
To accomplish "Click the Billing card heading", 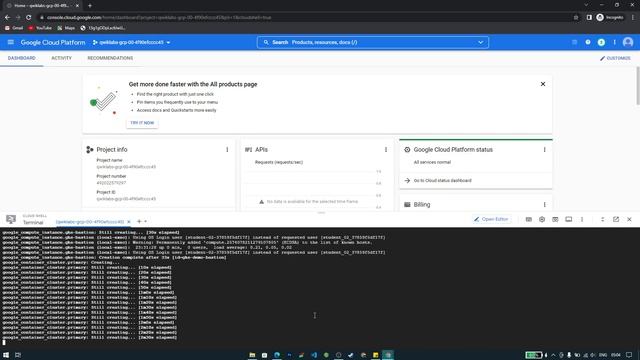I will point(422,204).
